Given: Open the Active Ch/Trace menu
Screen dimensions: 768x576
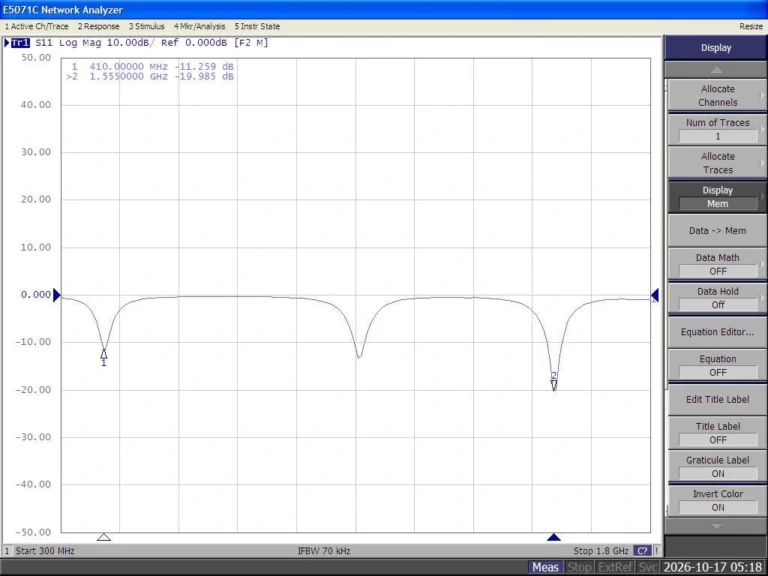Looking at the screenshot, I should (37, 26).
